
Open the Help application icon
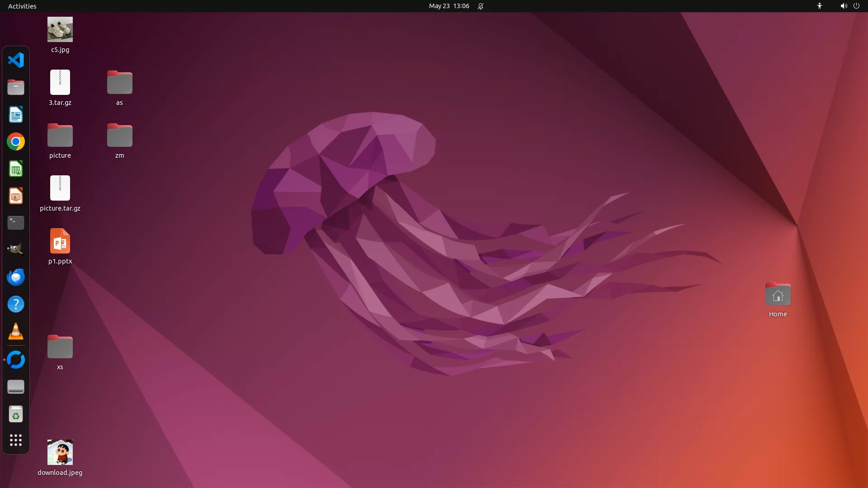(x=16, y=304)
